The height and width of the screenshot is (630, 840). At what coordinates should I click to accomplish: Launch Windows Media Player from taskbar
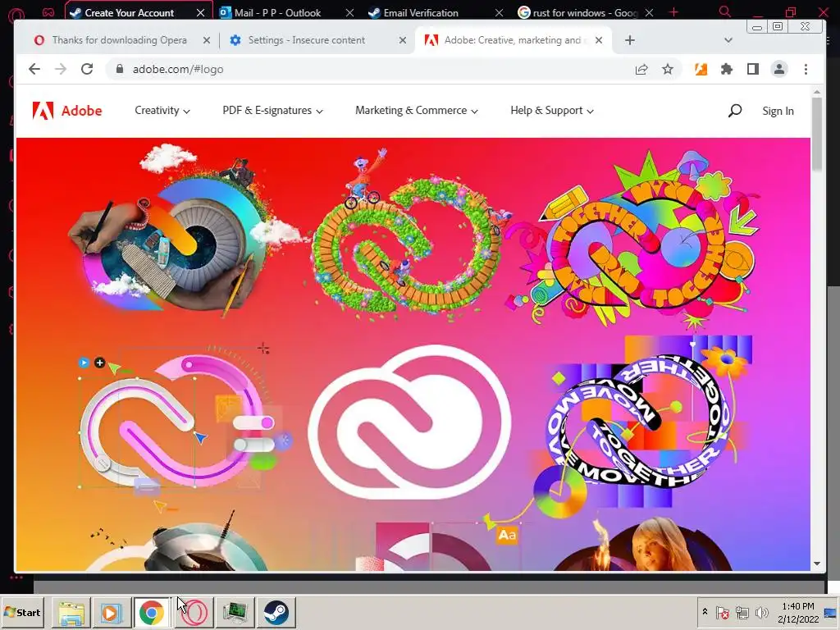tap(112, 612)
